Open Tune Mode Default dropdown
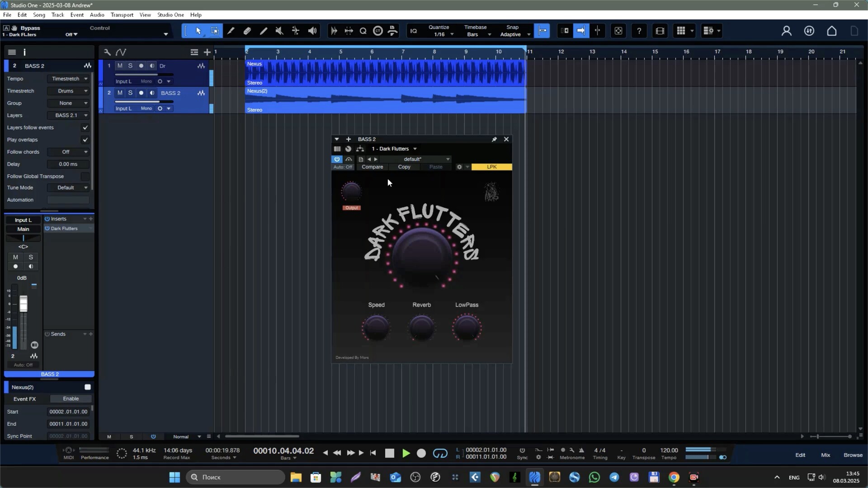 pos(68,188)
